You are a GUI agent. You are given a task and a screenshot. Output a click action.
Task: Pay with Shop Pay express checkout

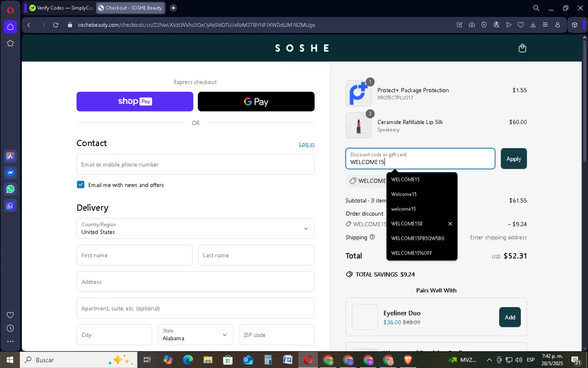[x=135, y=102]
